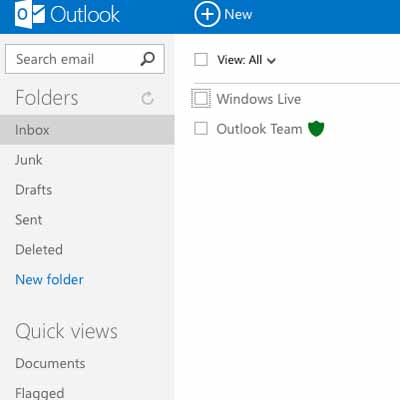Check the Windows Live message checkbox
Screen dimensions: 400x400
pyautogui.click(x=201, y=99)
